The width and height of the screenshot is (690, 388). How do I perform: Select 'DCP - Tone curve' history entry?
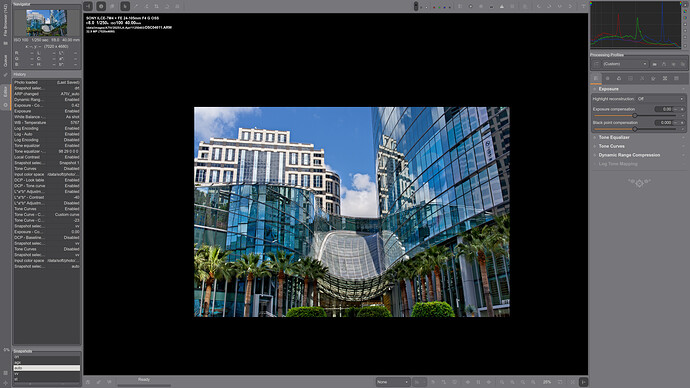[x=47, y=186]
